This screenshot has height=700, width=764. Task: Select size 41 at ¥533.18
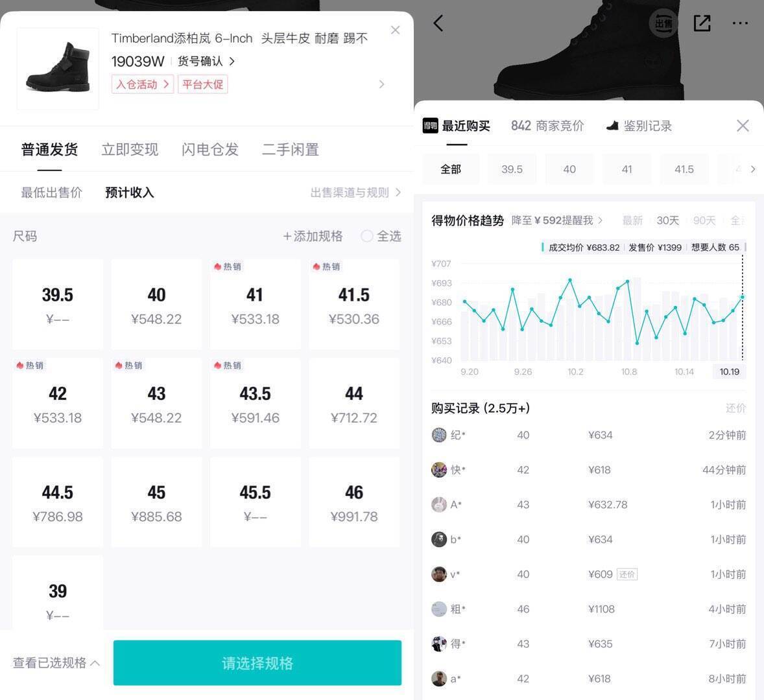point(256,304)
